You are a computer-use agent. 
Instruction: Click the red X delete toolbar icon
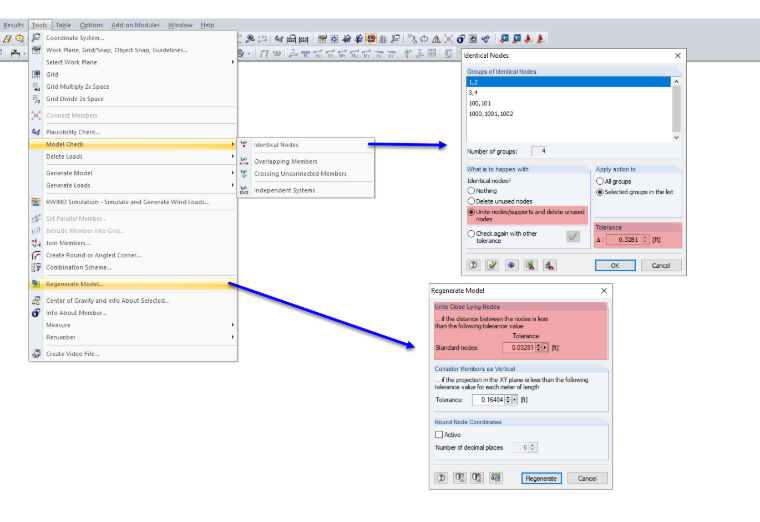pos(448,39)
